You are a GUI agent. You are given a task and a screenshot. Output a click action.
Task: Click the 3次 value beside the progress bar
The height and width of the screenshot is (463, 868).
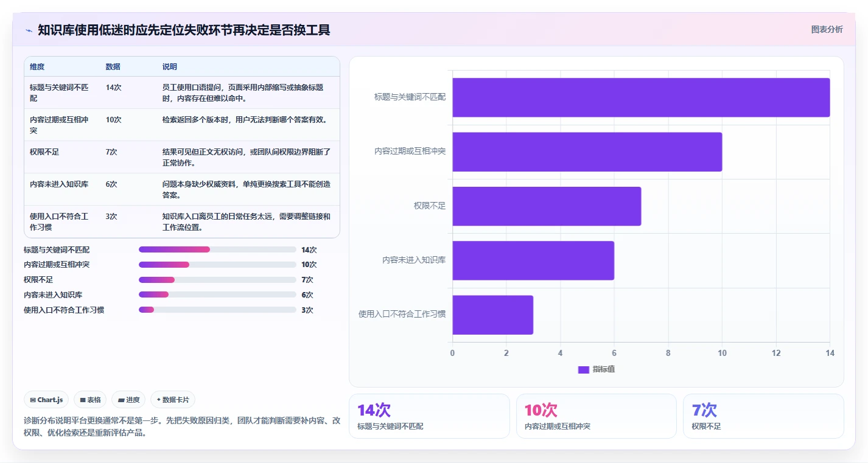pos(307,310)
